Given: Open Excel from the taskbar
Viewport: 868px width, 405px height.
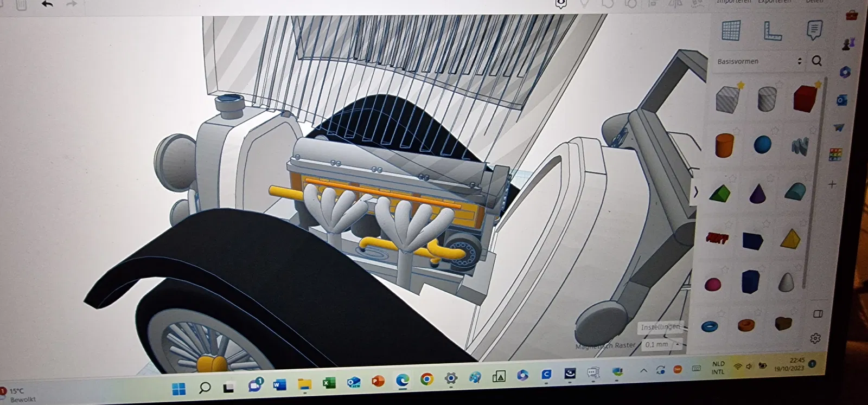Looking at the screenshot, I should pos(329,383).
